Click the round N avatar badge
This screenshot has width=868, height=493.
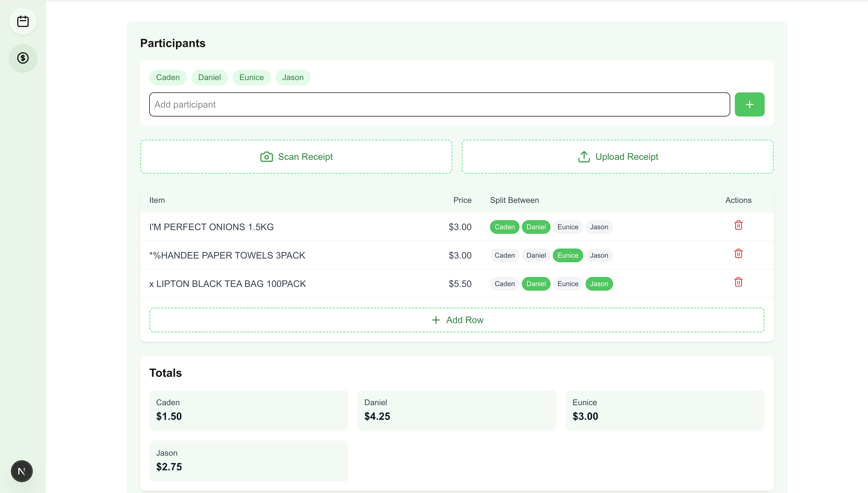tap(22, 471)
